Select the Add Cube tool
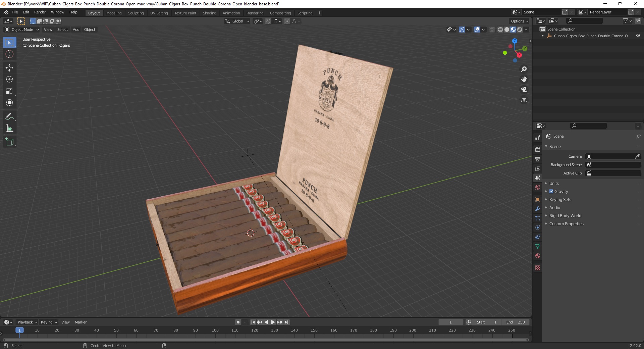The height and width of the screenshot is (349, 644). coord(9,142)
